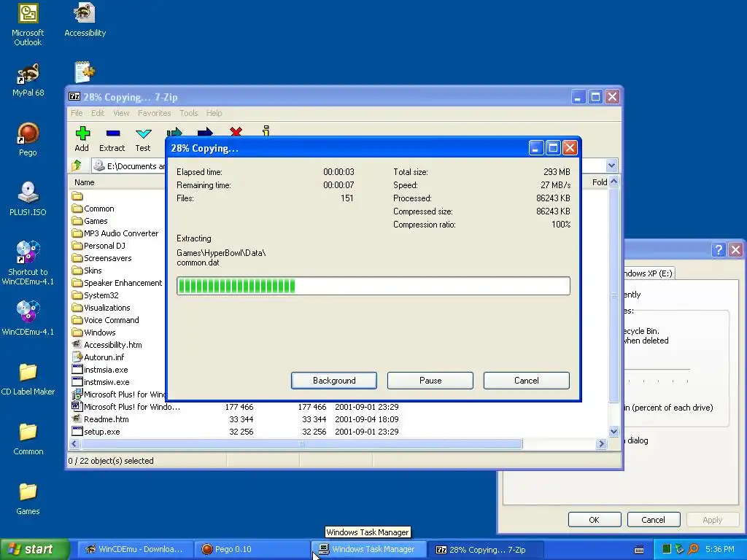Click Cancel in the properties dialog
Viewport: 747px width, 560px height.
653,519
